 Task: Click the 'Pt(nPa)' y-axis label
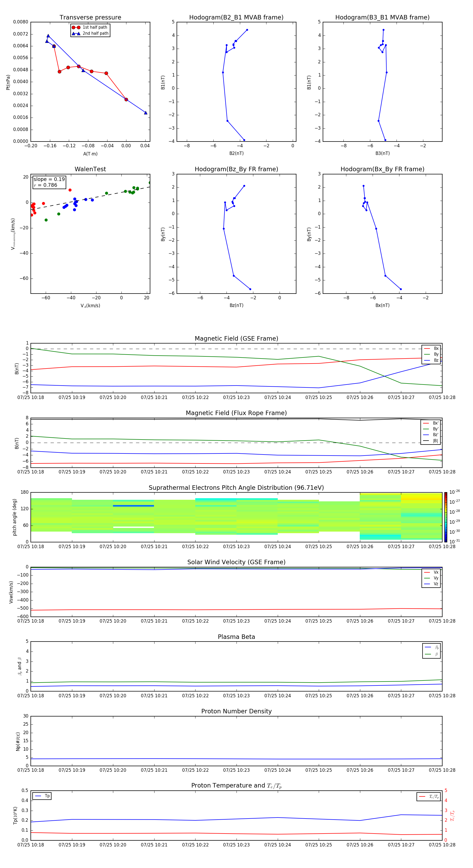[x=8, y=82]
